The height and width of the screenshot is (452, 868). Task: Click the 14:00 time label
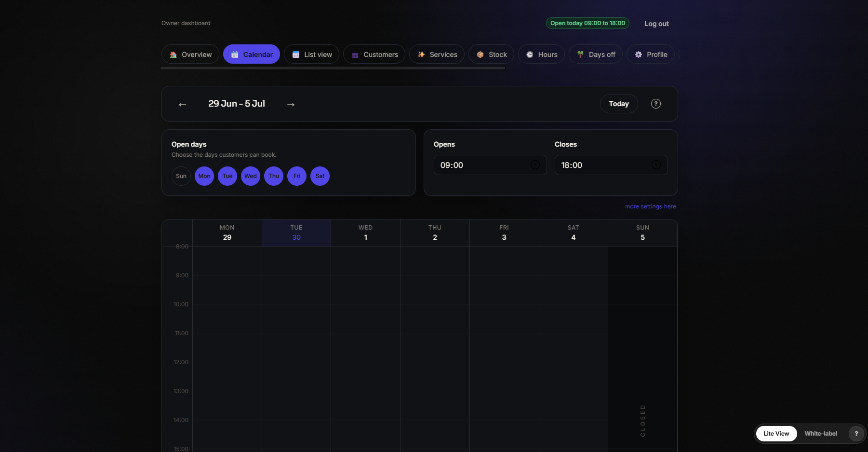[x=181, y=420]
